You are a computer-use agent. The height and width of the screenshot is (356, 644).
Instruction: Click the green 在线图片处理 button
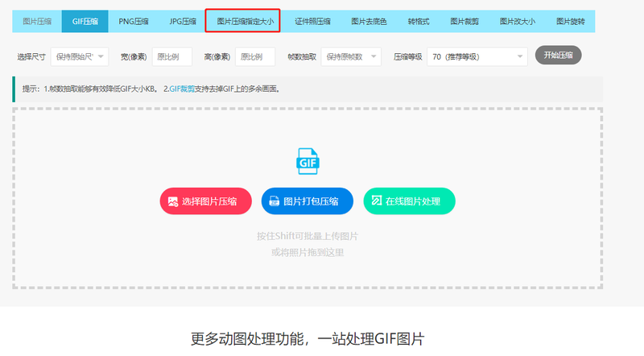point(409,201)
